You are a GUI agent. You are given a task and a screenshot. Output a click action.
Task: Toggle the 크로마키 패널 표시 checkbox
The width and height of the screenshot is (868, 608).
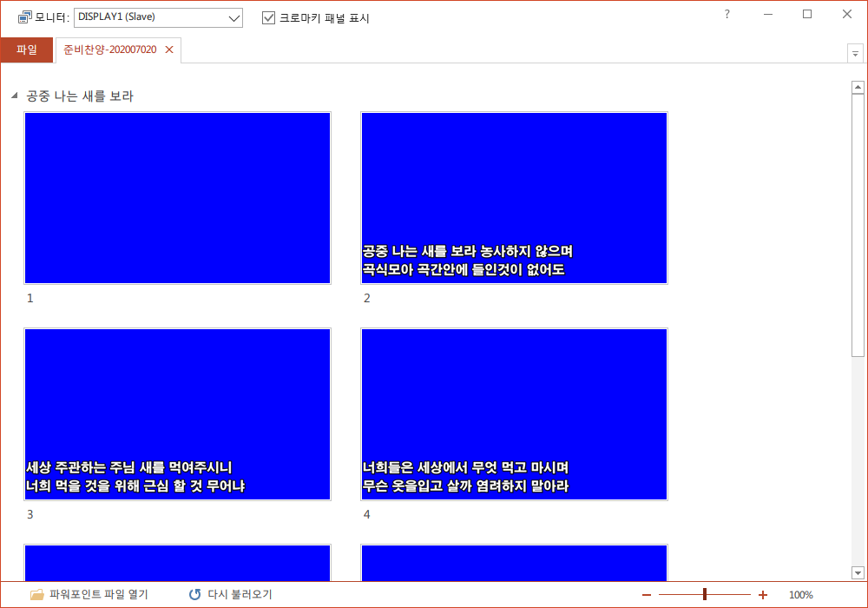(268, 17)
